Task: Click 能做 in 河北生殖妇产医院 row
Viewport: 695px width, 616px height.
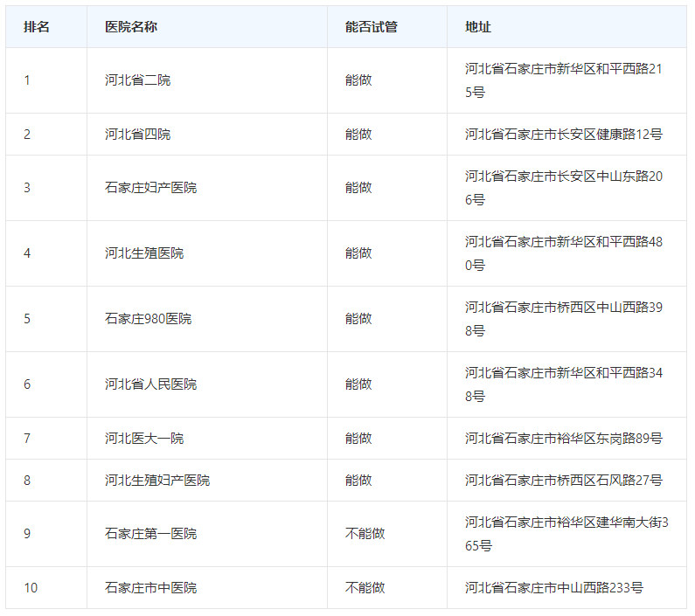Action: pos(358,481)
